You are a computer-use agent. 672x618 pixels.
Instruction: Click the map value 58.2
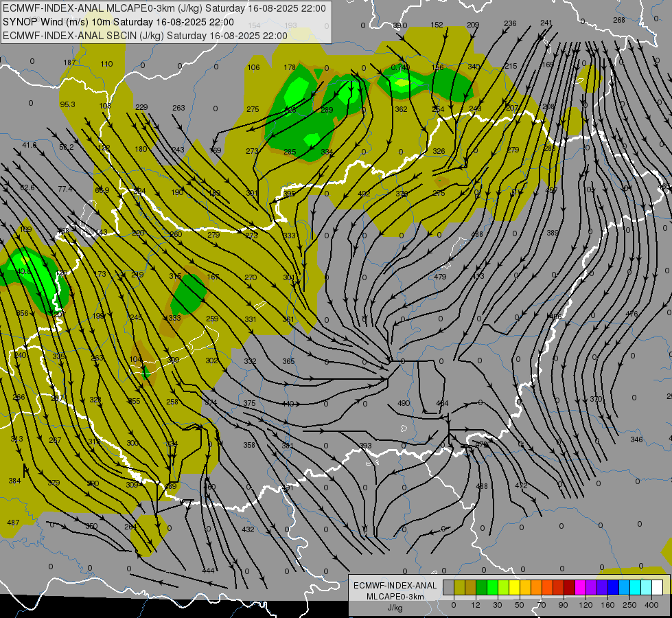coord(67,147)
